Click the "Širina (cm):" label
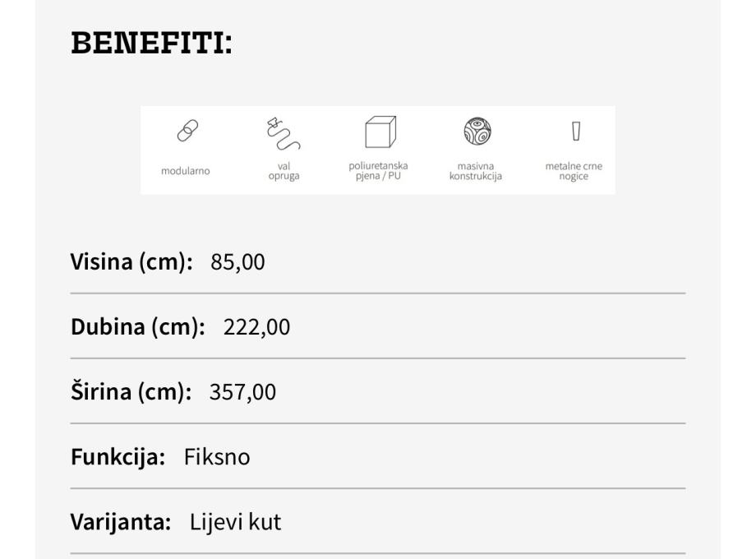Screen dimensions: 756x559 point(131,393)
